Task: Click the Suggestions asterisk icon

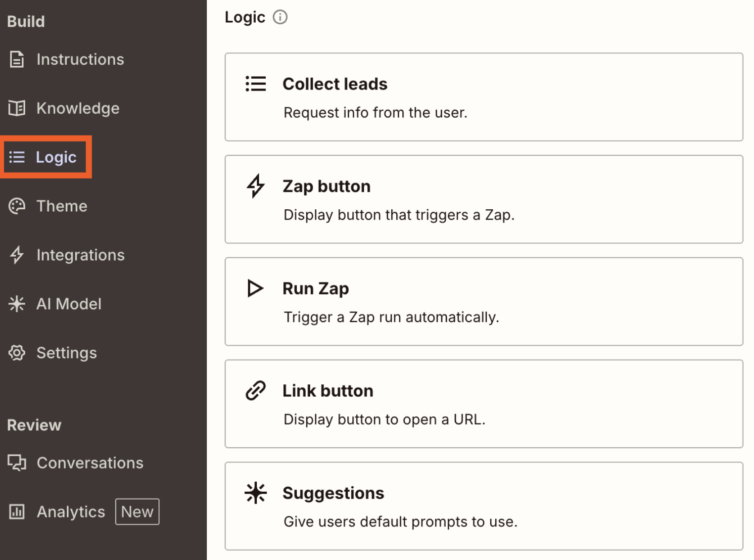Action: pyautogui.click(x=255, y=493)
